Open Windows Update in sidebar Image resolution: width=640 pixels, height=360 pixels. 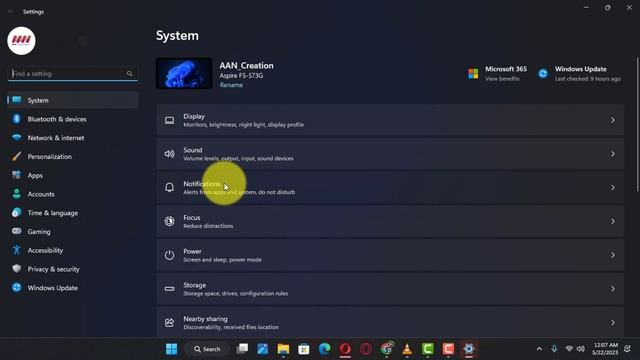[73, 288]
